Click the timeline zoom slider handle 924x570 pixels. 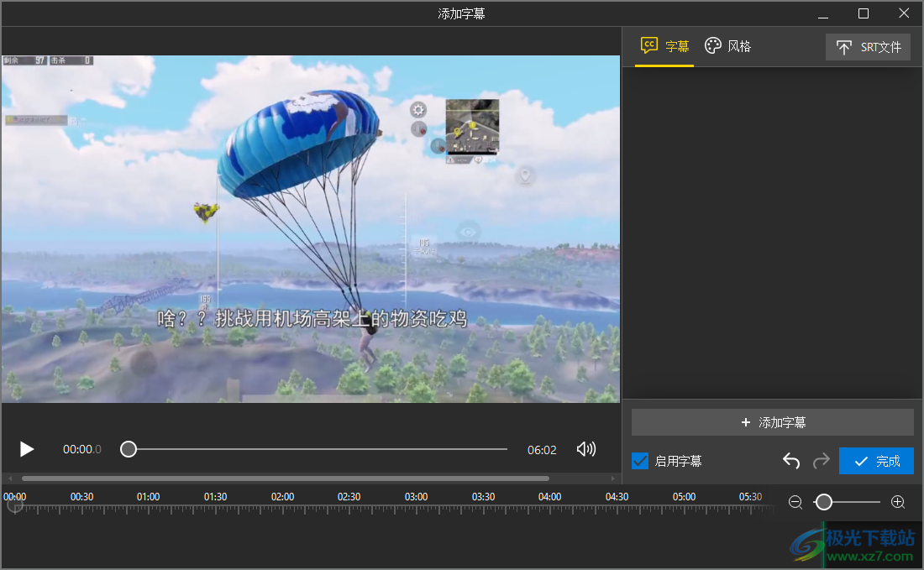click(x=823, y=502)
